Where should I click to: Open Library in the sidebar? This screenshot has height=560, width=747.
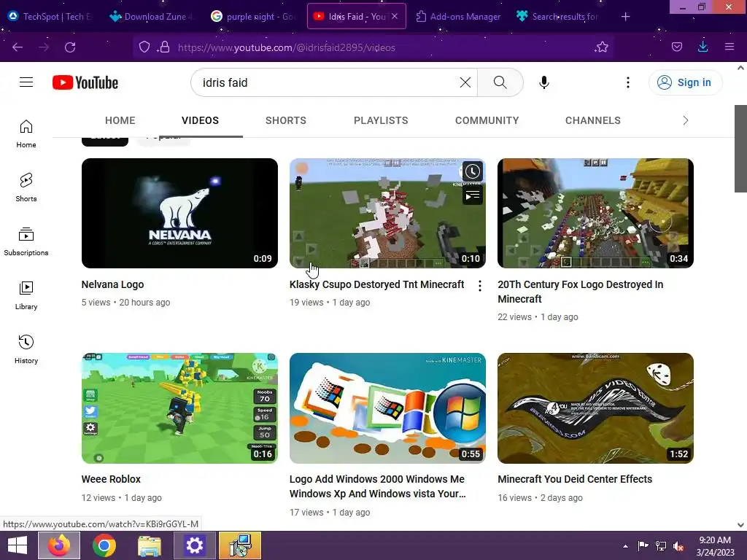(x=26, y=296)
